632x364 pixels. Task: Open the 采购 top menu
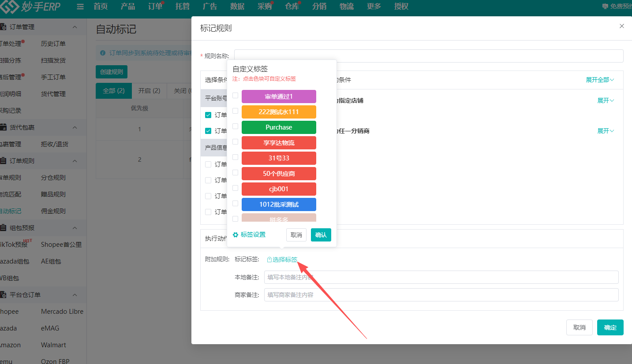[x=264, y=7]
